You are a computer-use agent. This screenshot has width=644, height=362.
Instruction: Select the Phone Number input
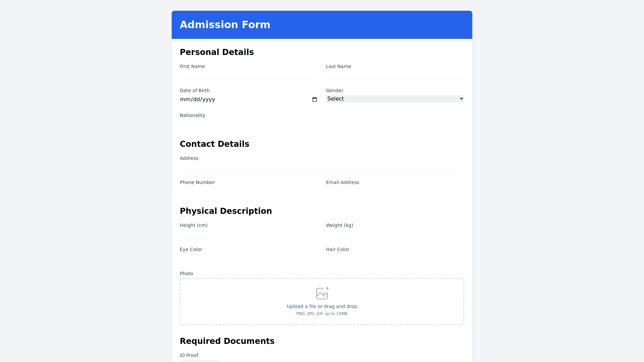point(249,191)
